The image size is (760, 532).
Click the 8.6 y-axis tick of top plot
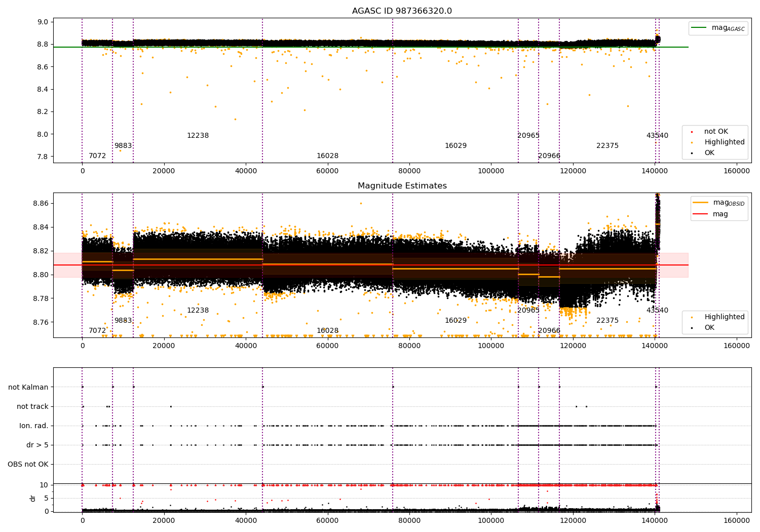click(43, 67)
